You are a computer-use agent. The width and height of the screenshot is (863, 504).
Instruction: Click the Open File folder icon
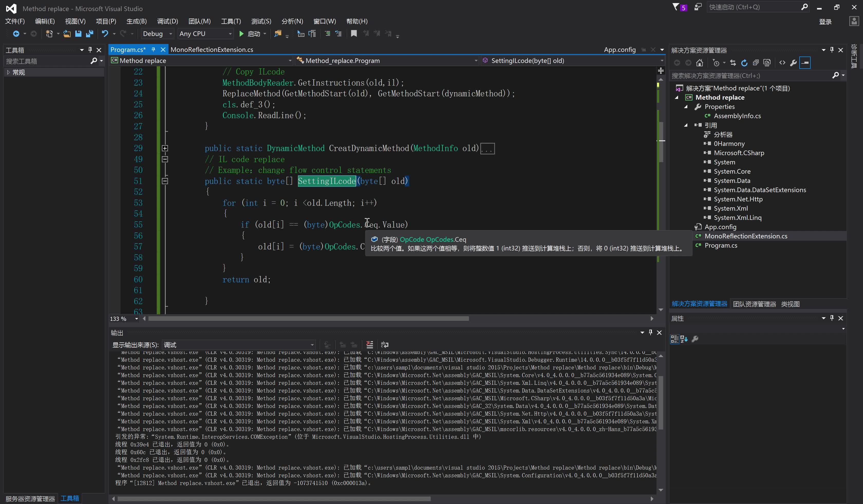click(67, 34)
